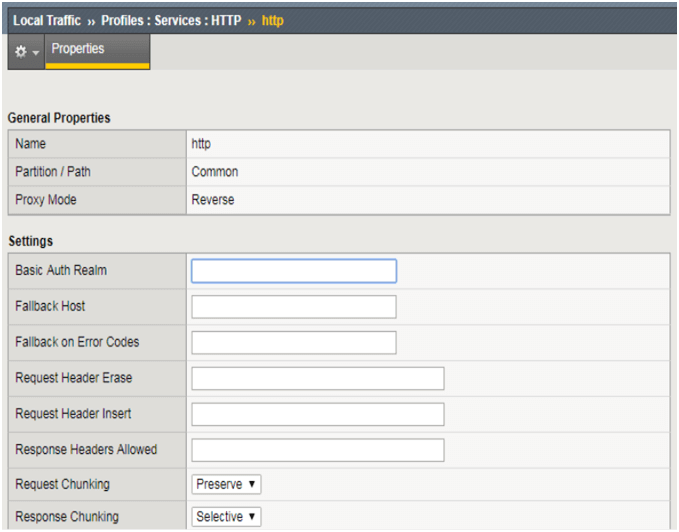Click the Partition / Path label
The image size is (679, 532).
click(53, 172)
